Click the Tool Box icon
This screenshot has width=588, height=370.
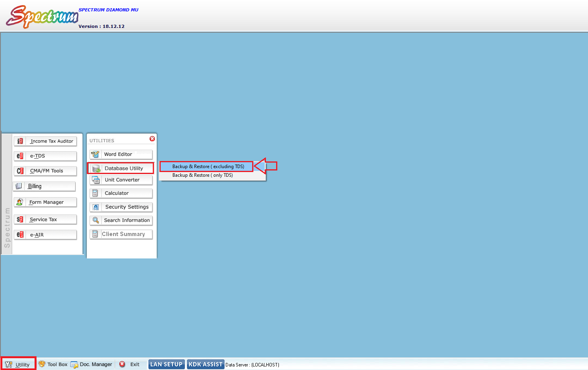(42, 364)
